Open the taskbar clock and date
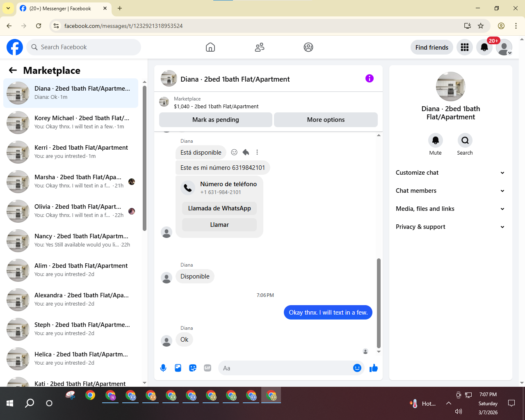The width and height of the screenshot is (525, 420). pos(488,403)
